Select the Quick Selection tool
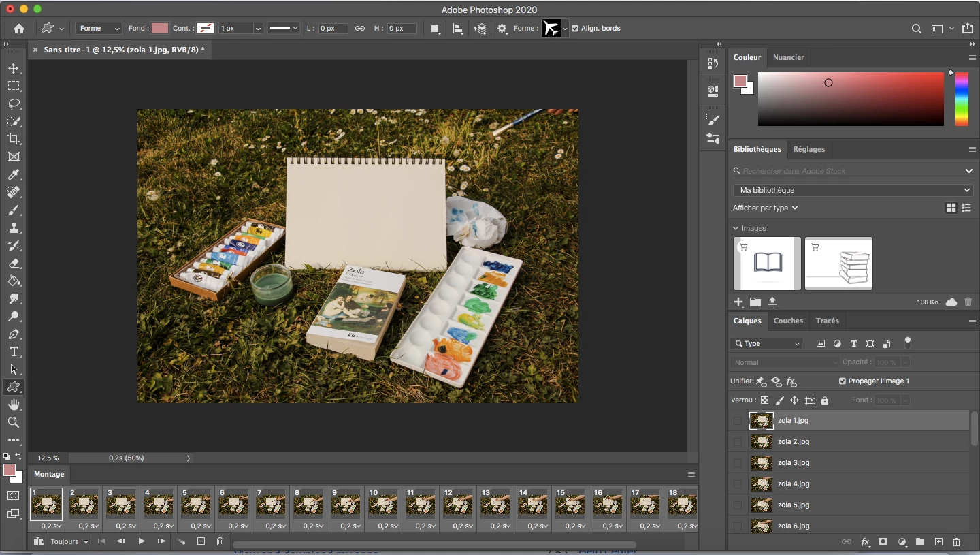This screenshot has width=980, height=555. [14, 121]
